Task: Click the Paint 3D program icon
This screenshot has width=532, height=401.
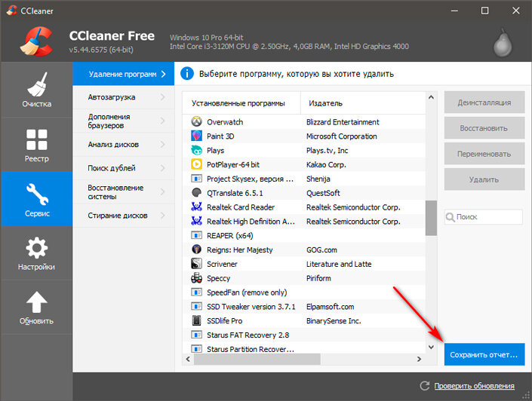Action: coord(196,136)
